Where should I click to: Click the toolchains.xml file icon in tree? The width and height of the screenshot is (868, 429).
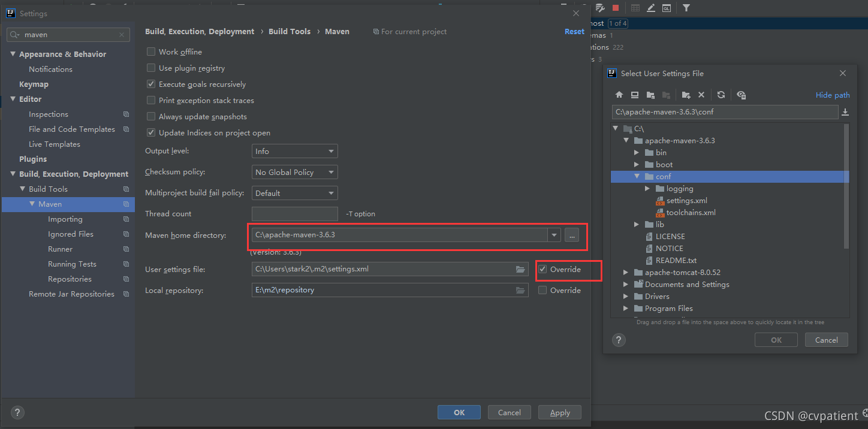[x=661, y=213]
